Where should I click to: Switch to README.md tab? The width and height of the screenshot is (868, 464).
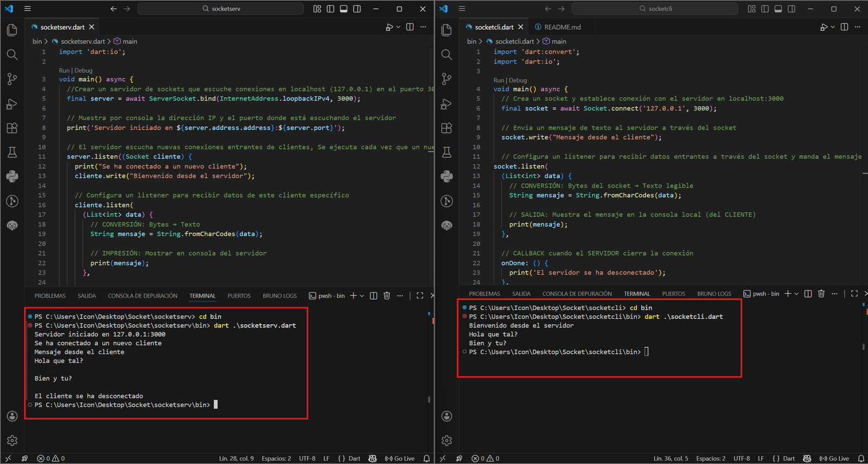562,27
